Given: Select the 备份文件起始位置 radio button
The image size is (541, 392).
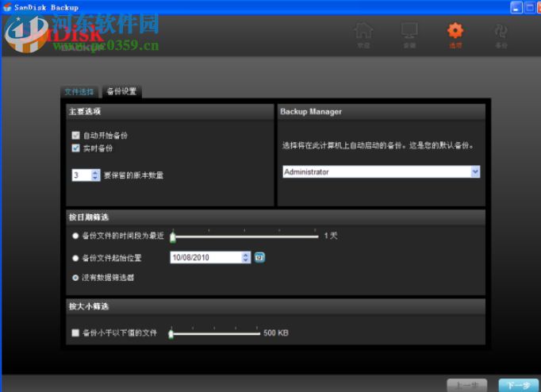Looking at the screenshot, I should click(75, 258).
